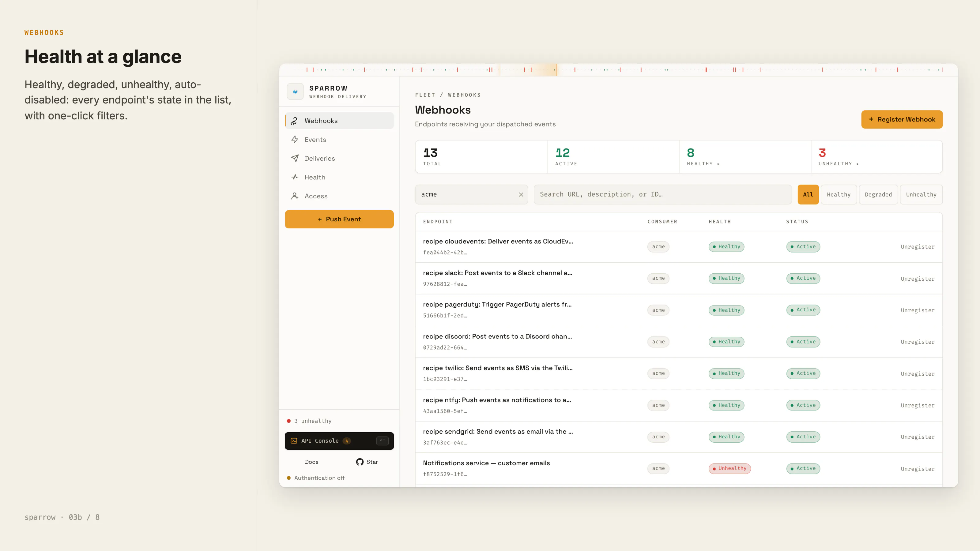Open the Access user icon
The image size is (980, 551).
[294, 196]
